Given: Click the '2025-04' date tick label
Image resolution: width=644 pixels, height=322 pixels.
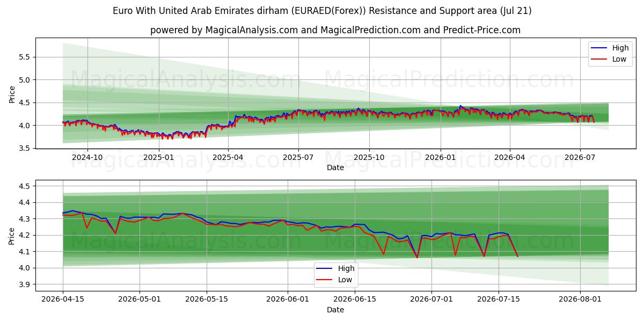Looking at the screenshot, I should pos(228,157).
